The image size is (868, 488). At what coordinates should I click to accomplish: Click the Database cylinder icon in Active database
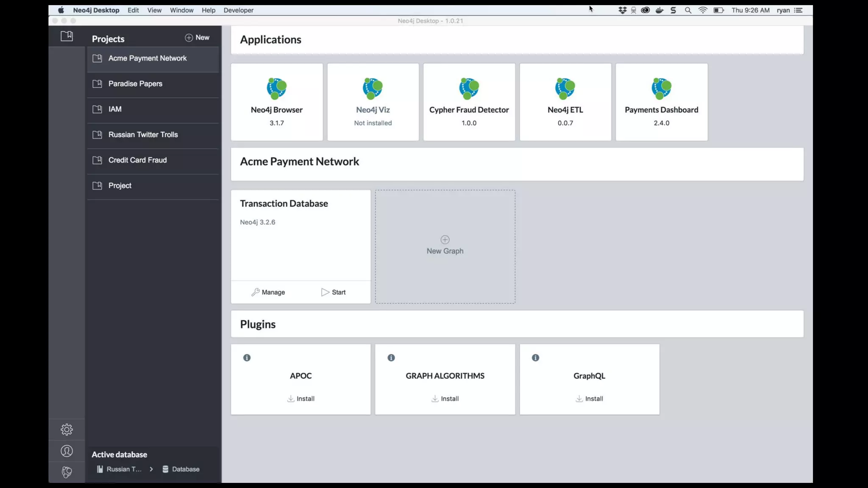(x=165, y=469)
